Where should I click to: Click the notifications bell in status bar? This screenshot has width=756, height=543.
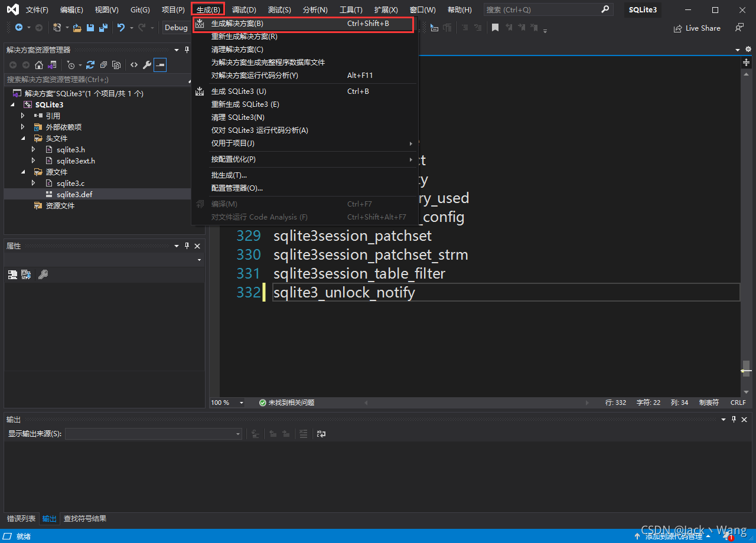(x=728, y=537)
